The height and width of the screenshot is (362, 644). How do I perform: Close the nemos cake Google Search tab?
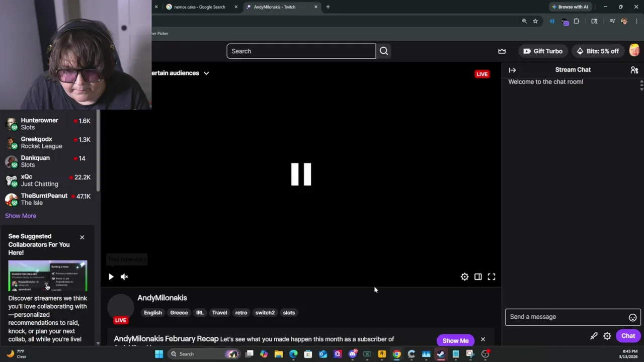pyautogui.click(x=236, y=7)
